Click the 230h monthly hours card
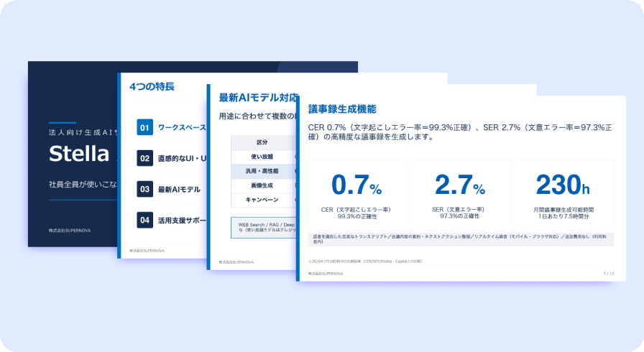 (565, 192)
